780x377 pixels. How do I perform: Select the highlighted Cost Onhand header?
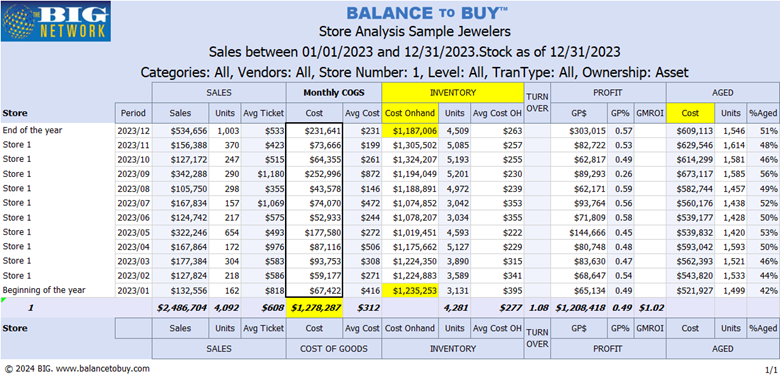(x=410, y=113)
